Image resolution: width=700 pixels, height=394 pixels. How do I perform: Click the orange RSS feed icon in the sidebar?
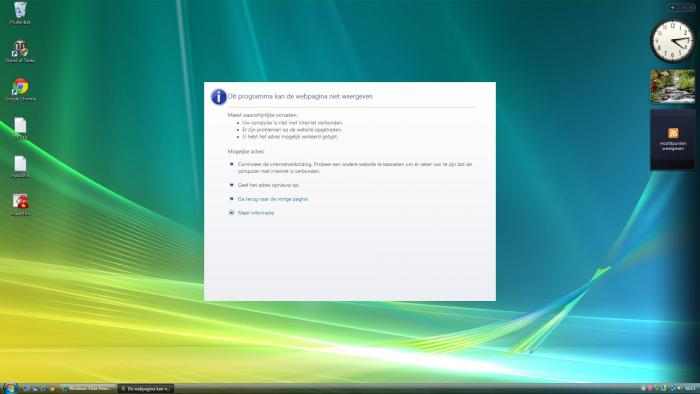click(673, 133)
